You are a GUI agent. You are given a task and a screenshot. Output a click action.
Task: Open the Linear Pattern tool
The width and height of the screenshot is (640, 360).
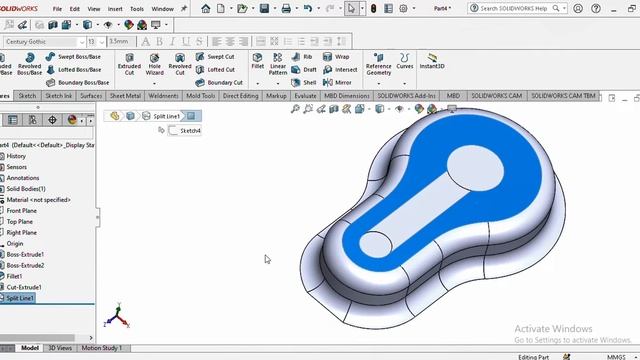pos(278,64)
